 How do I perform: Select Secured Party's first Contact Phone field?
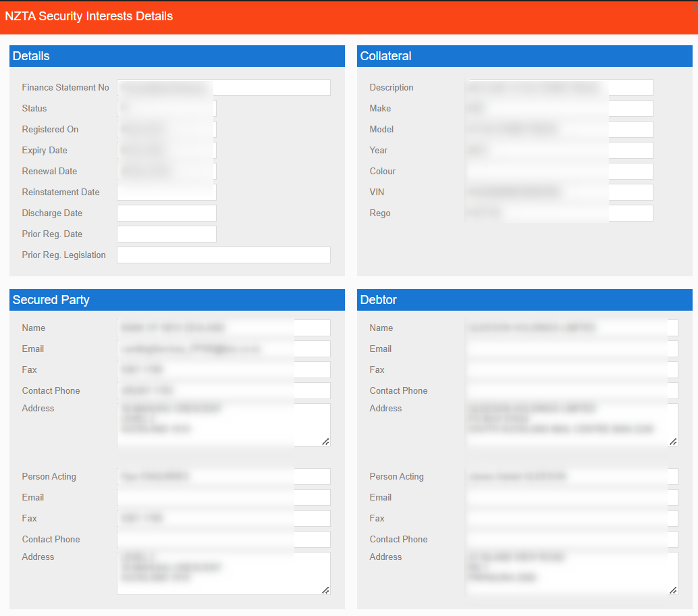click(x=223, y=390)
